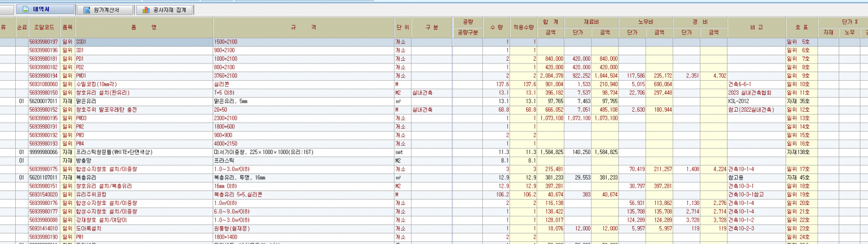Click the 비고 column header

pyautogui.click(x=756, y=27)
